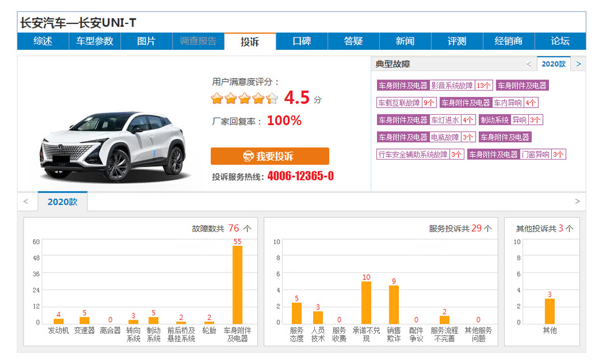Open the 综述 overview tab
This screenshot has width=605, height=364.
43,41
